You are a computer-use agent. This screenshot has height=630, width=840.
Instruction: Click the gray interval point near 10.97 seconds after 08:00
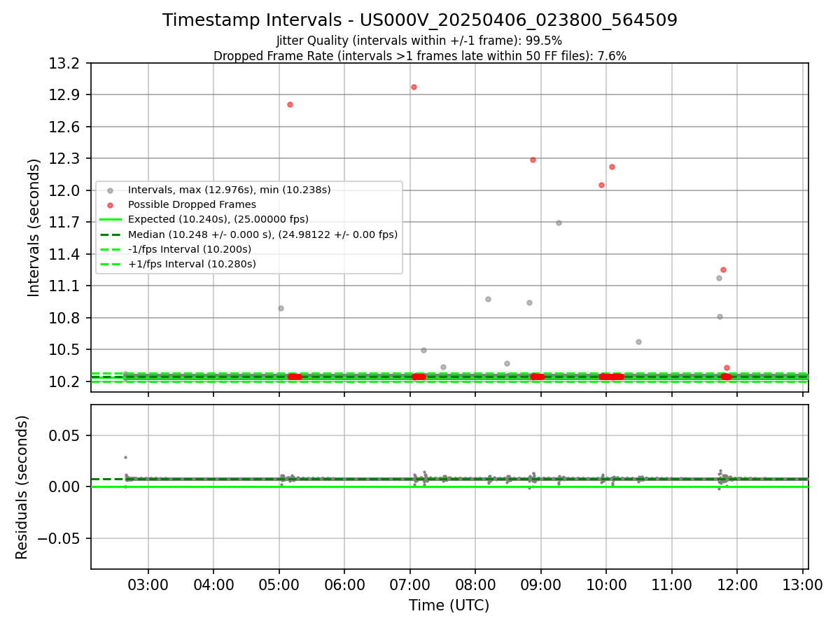488,299
